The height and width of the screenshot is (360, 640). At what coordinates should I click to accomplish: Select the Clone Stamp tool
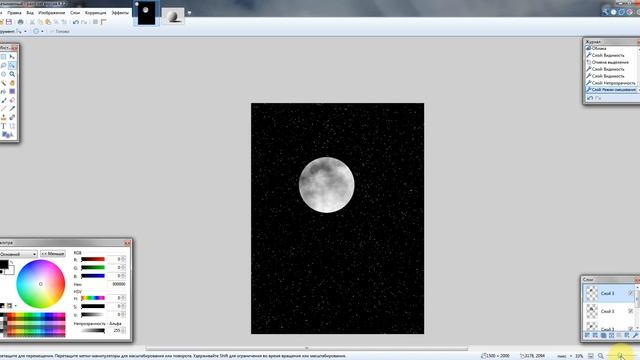pos(3,117)
